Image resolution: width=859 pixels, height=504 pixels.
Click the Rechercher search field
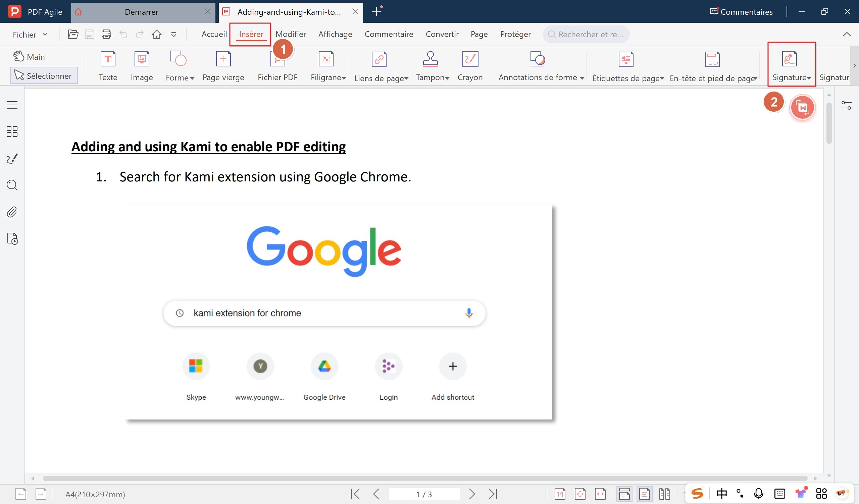pos(586,35)
